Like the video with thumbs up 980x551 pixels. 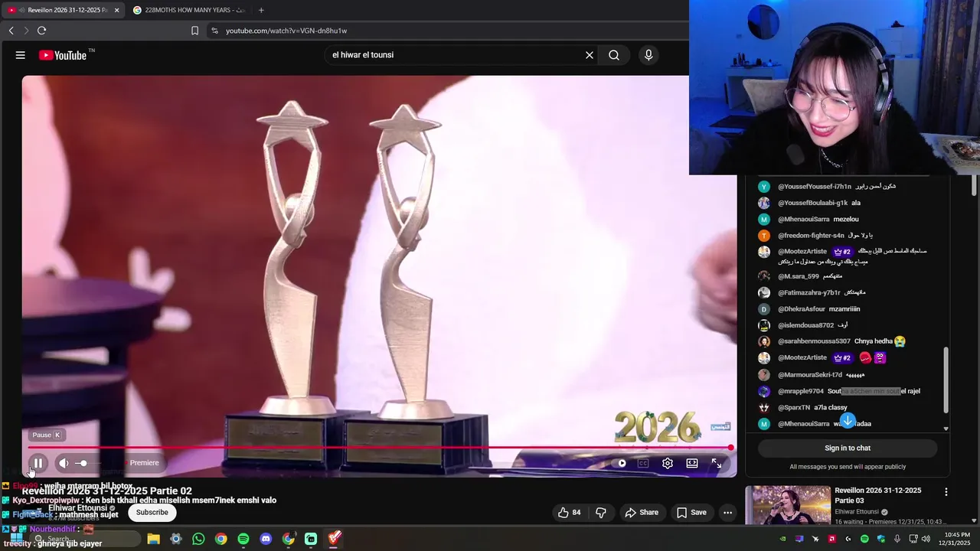(569, 513)
